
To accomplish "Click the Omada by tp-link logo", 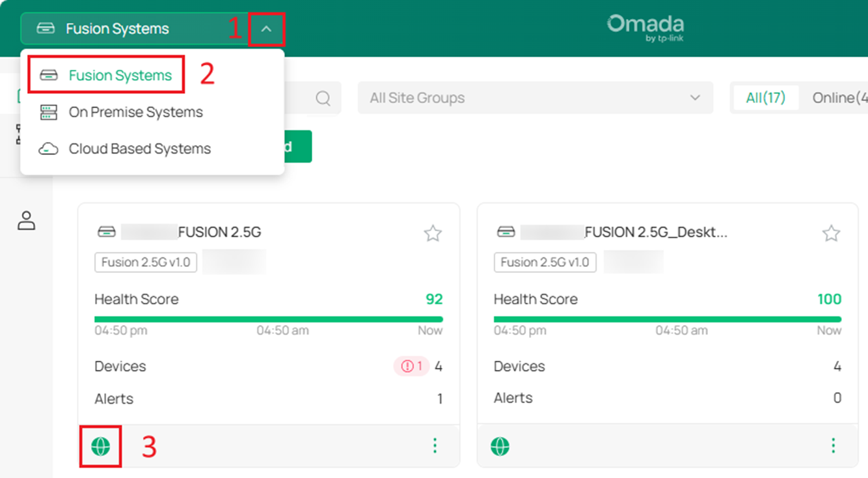I will (645, 29).
